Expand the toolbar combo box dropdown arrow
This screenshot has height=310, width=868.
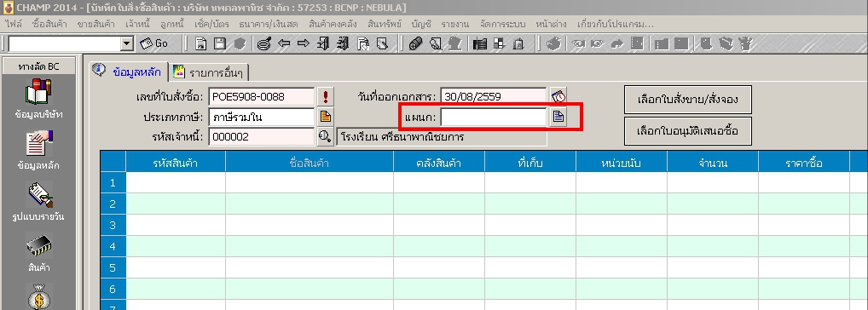127,43
